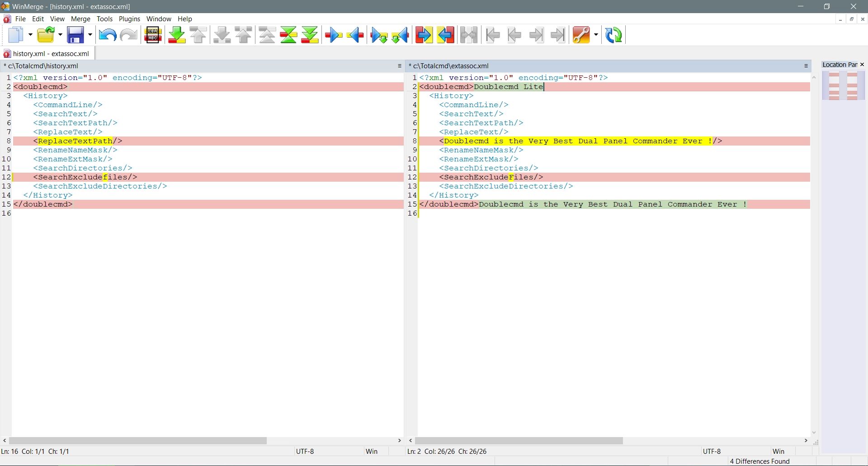
Task: Click <doubledcmd>Doublecmd Lite line in right pane
Action: click(614, 87)
